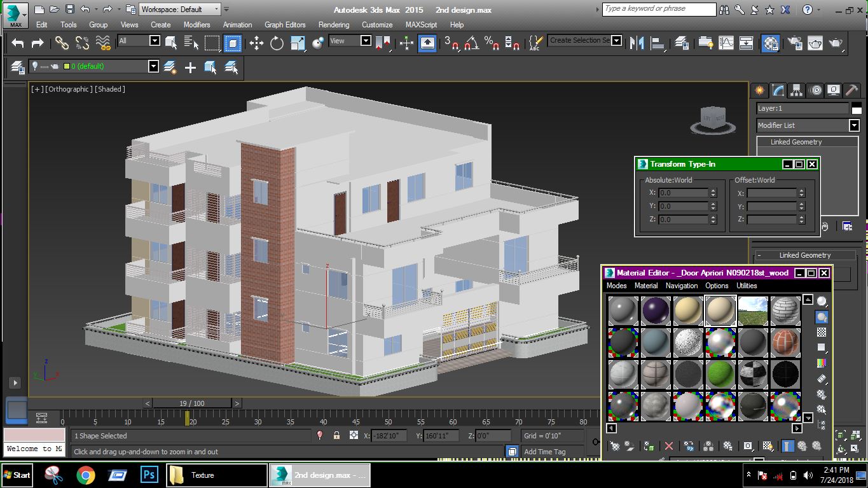
Task: Open the Hierarchy command panel tab
Action: (796, 90)
